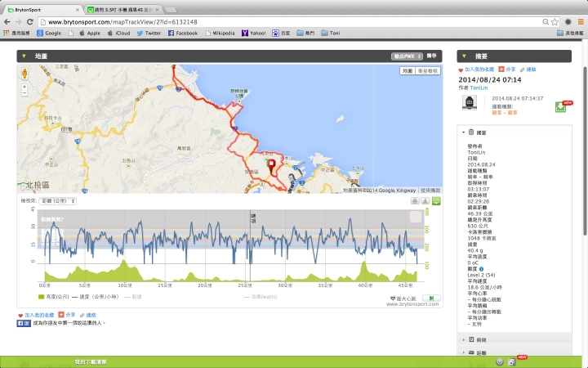Toggle speed (blue) series in chart legend
Viewport: 588px width, 368px height.
96,297
